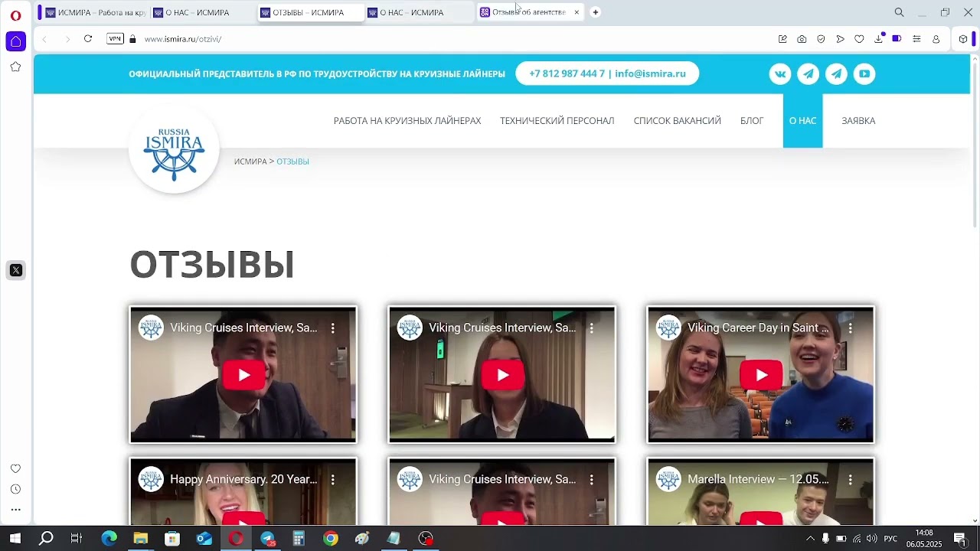Follow the 'ИСМИРА' breadcrumb link
This screenshot has height=551, width=980.
(x=250, y=161)
